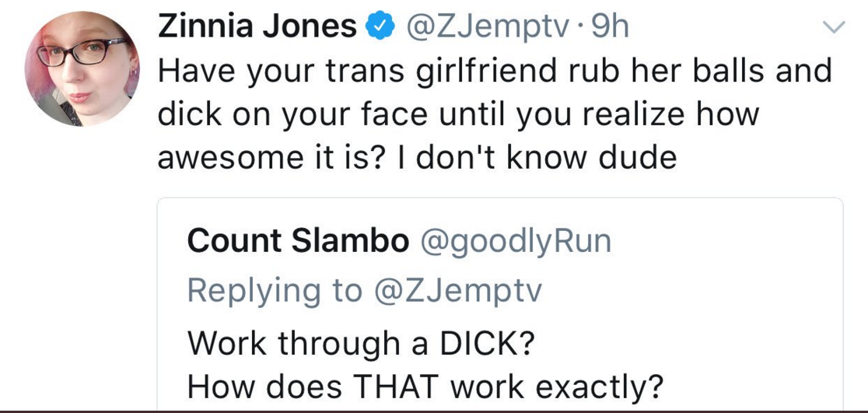Click @ZJemptv in Replying to line

click(457, 292)
